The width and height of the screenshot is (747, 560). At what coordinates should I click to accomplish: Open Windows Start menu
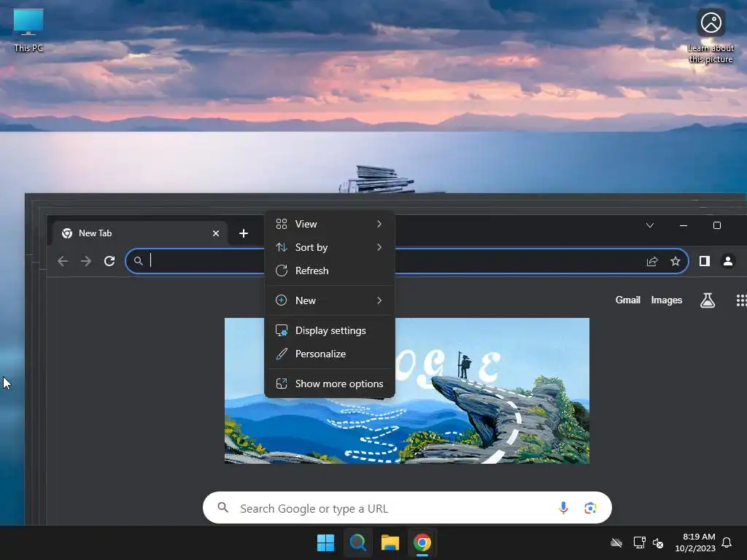(326, 542)
